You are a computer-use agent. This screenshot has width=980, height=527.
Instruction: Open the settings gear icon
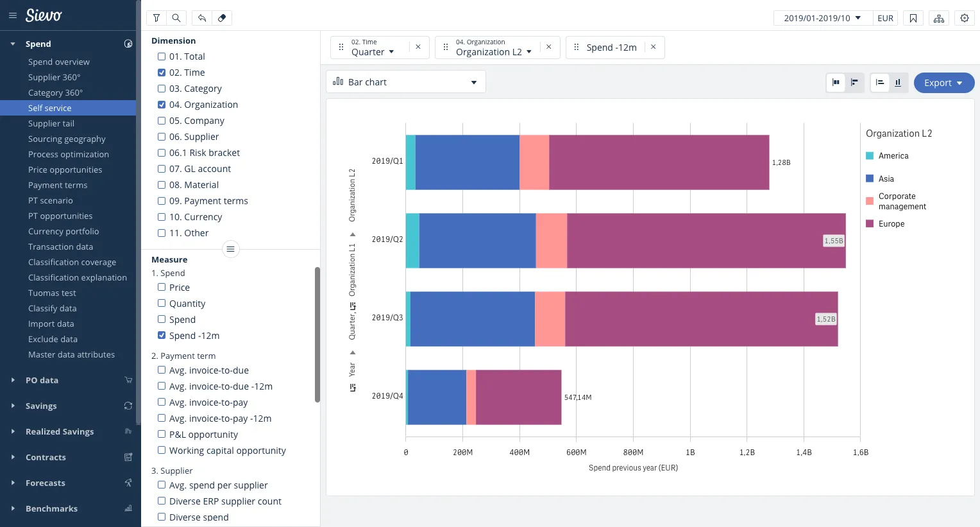pos(965,18)
